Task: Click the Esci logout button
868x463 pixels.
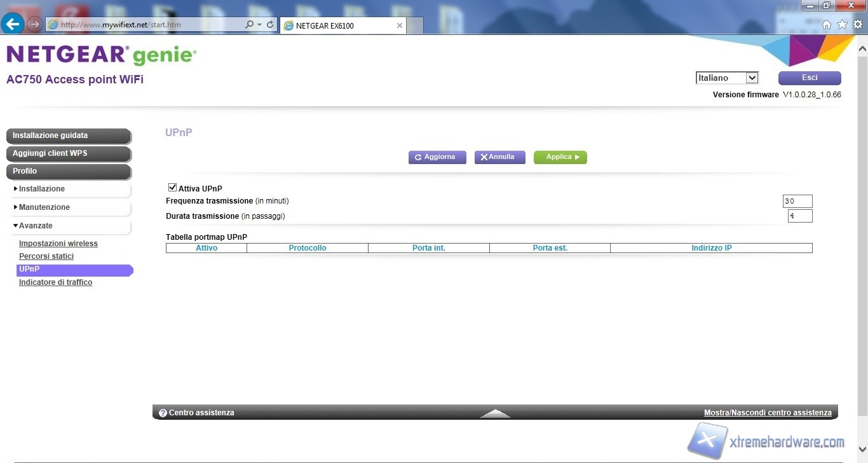Action: (809, 78)
